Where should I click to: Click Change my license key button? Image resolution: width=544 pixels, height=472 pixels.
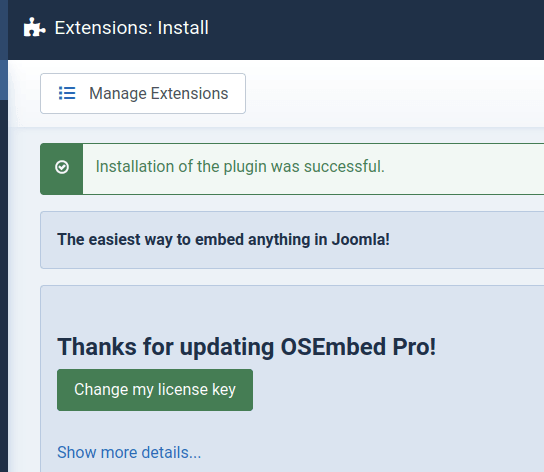(x=155, y=390)
